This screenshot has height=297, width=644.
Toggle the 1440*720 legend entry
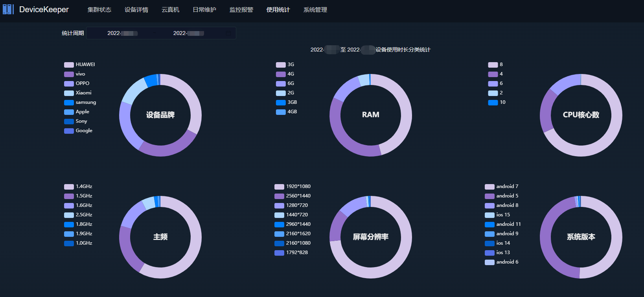[291, 215]
